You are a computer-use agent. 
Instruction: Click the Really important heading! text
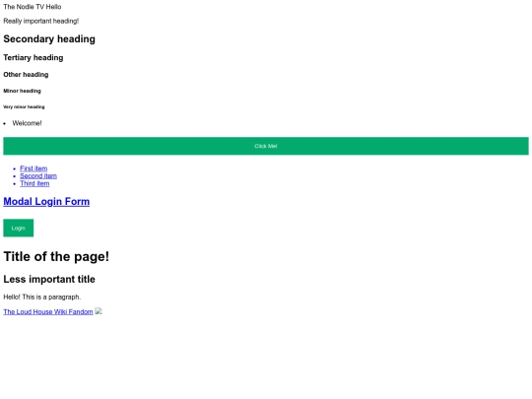pyautogui.click(x=41, y=21)
